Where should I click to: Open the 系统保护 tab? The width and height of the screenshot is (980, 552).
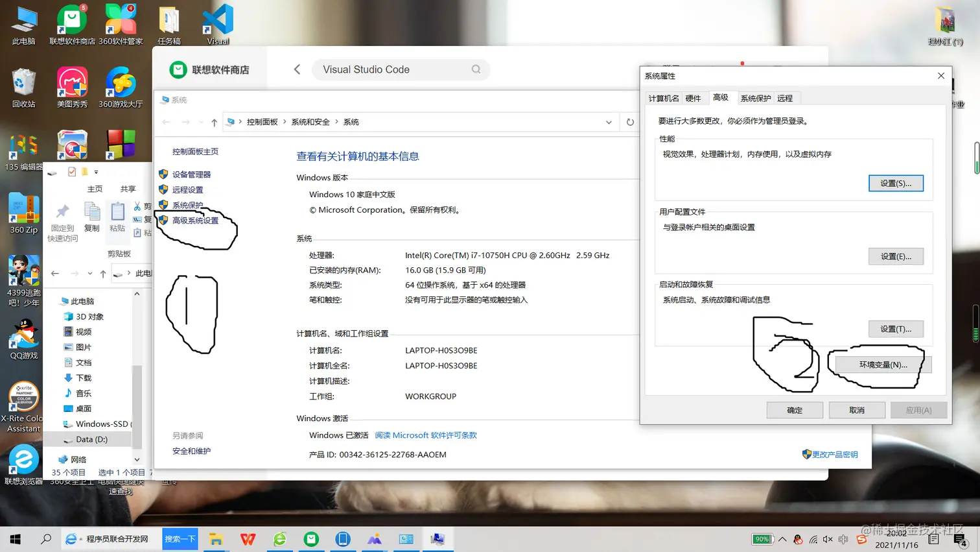pos(756,98)
